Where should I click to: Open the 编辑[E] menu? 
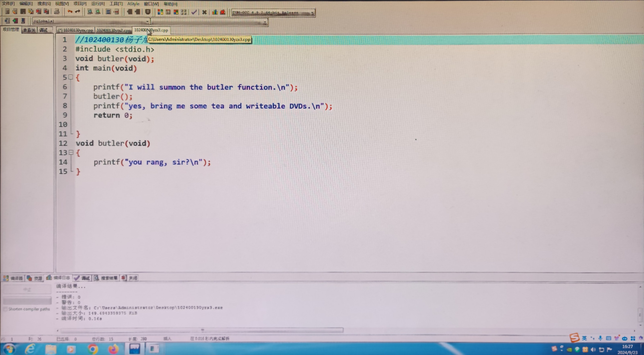coord(26,4)
